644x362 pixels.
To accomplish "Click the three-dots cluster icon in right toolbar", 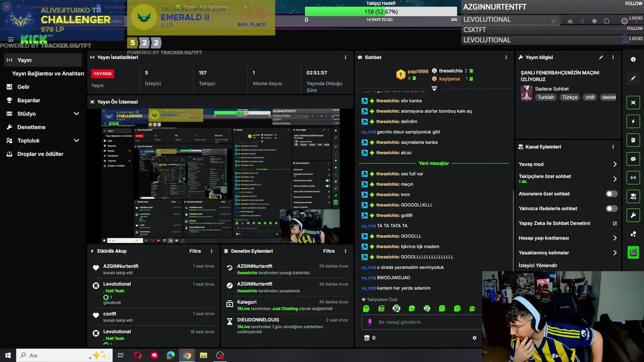I will click(633, 234).
